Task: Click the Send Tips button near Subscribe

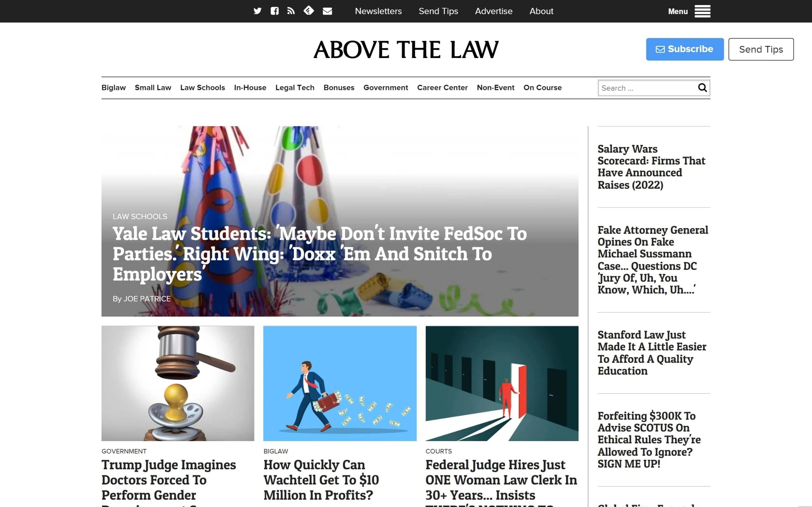Action: point(761,49)
